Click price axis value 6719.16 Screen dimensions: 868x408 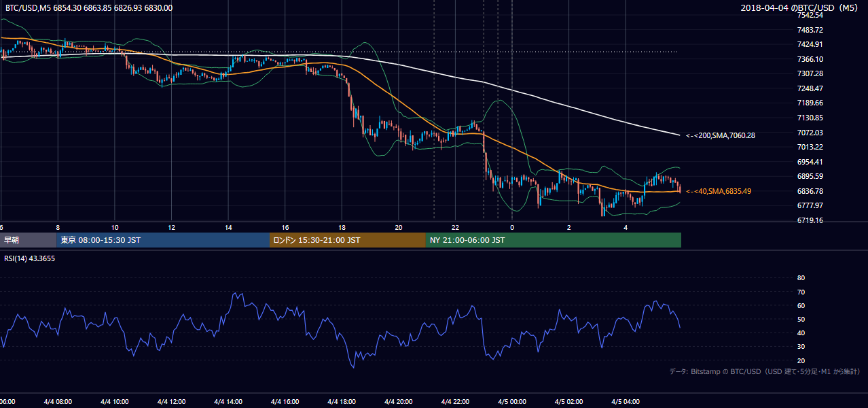click(810, 220)
